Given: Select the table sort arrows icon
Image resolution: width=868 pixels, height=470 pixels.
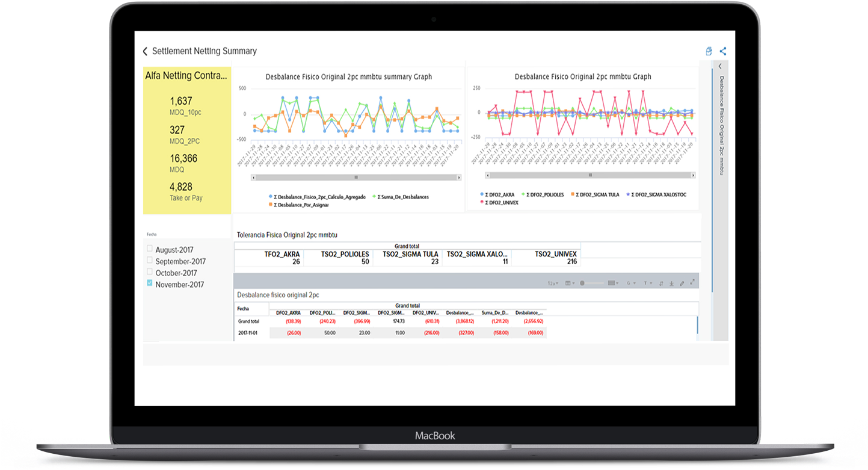Looking at the screenshot, I should (661, 282).
